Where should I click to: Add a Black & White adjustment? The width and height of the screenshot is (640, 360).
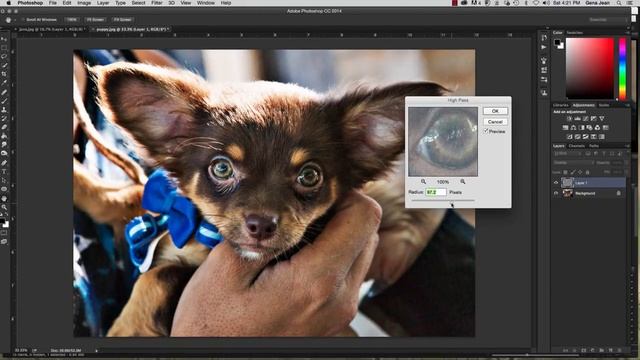pyautogui.click(x=582, y=128)
